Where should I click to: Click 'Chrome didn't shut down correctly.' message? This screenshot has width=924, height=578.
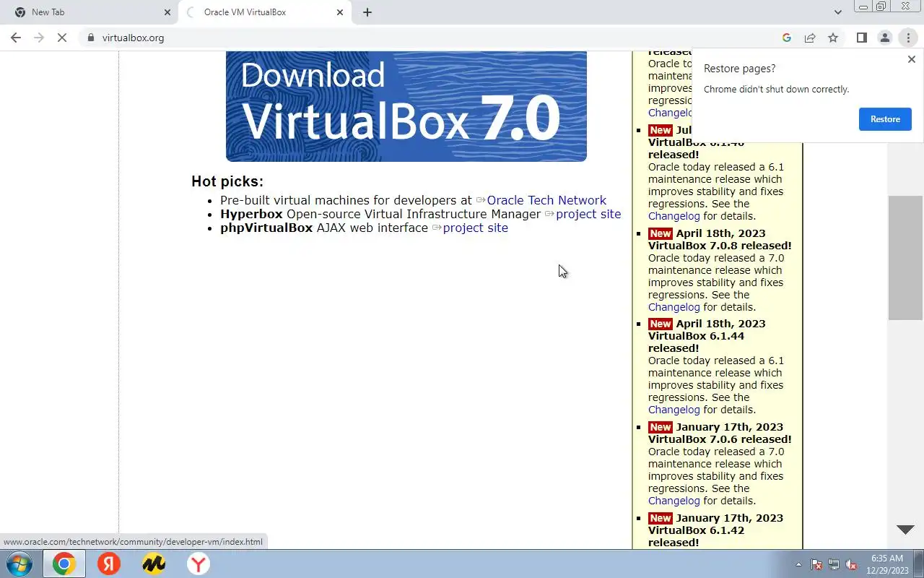tap(776, 90)
